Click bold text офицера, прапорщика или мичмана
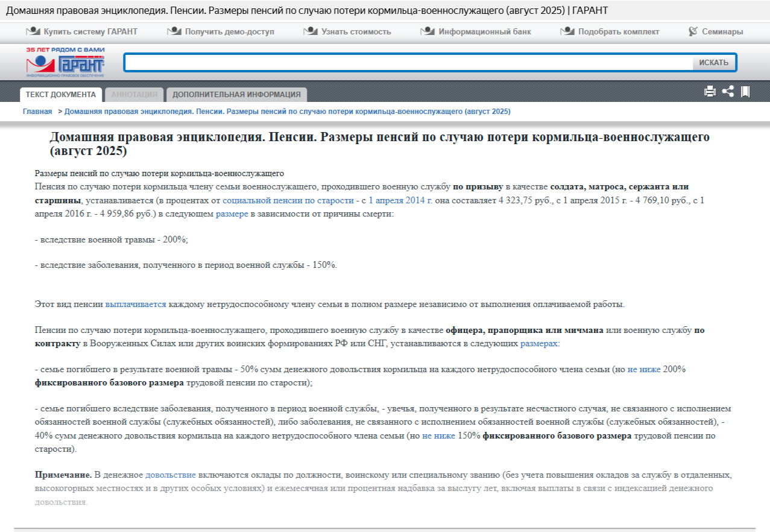The width and height of the screenshot is (770, 532). click(x=525, y=330)
